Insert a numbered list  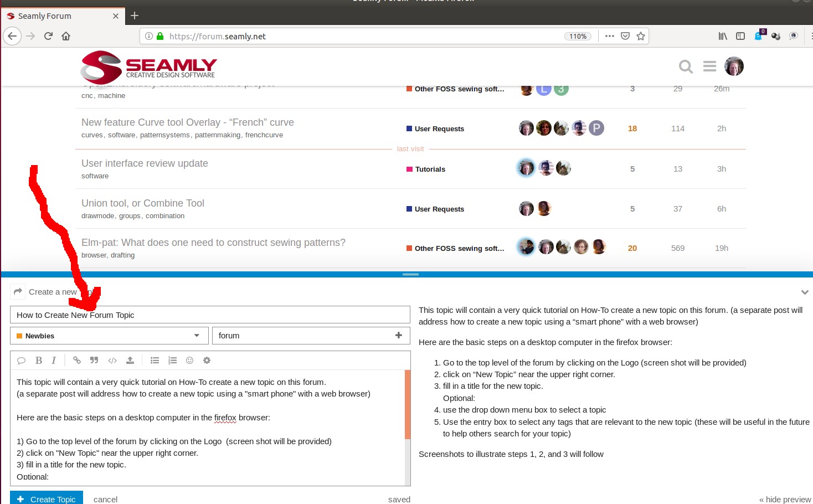pyautogui.click(x=172, y=361)
